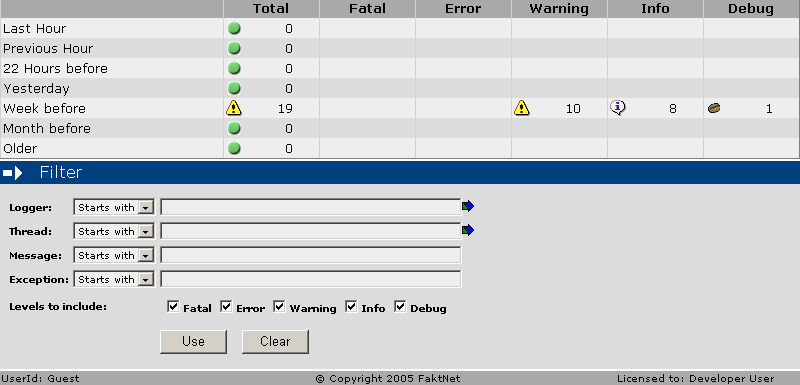The height and width of the screenshot is (385, 800).
Task: Click the green status icon for Previous Hour
Action: 234,48
